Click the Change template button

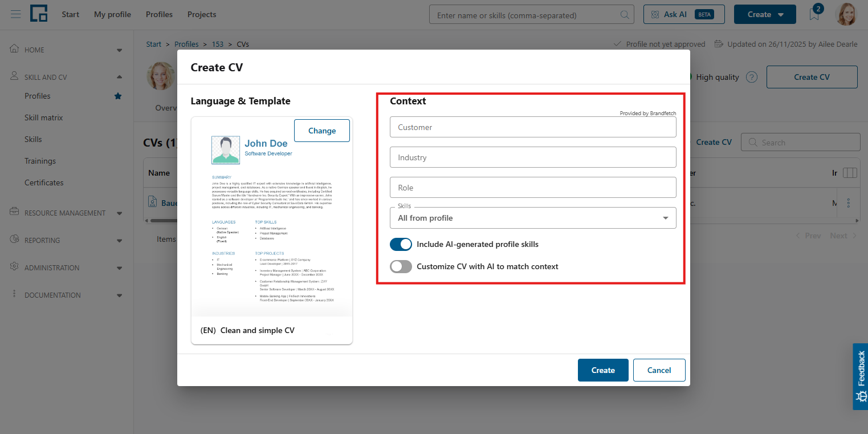point(322,131)
